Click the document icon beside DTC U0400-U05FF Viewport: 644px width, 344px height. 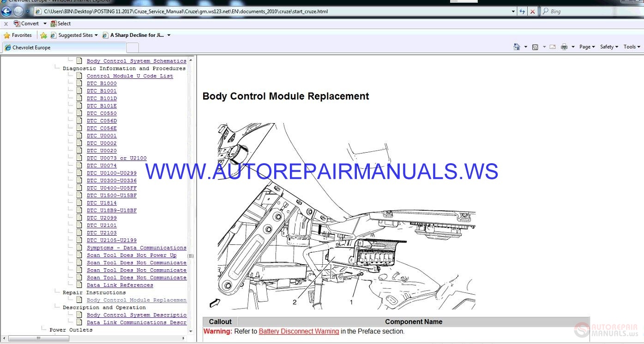(x=79, y=188)
